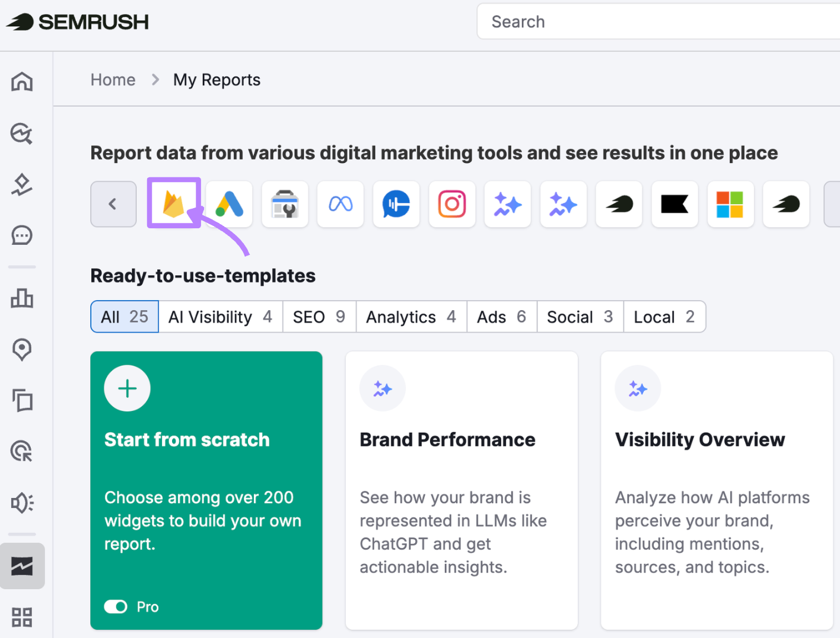Image resolution: width=840 pixels, height=638 pixels.
Task: Focus the Search input field
Action: point(658,22)
